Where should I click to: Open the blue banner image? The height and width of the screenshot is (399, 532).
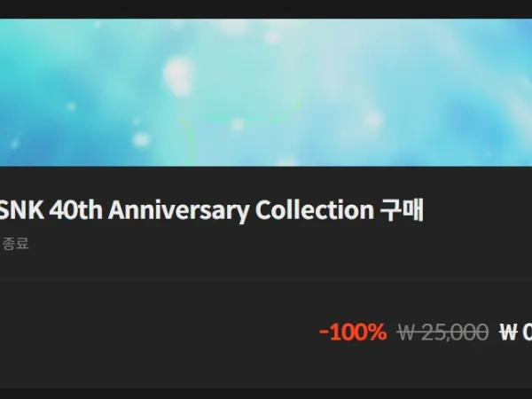[266, 92]
